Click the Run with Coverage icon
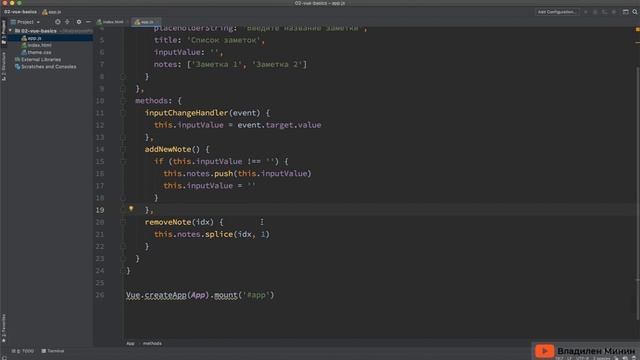Viewport: 640px width, 360px height. pyautogui.click(x=604, y=12)
